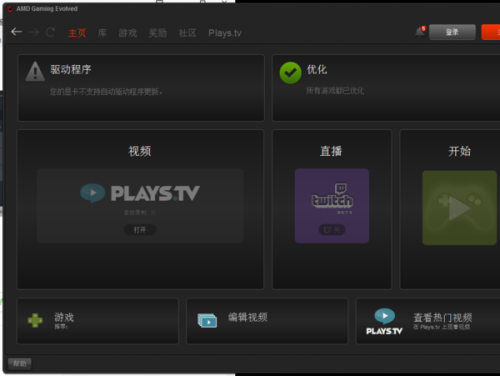Click the 视频 panel heading
This screenshot has height=376, width=500.
(140, 151)
